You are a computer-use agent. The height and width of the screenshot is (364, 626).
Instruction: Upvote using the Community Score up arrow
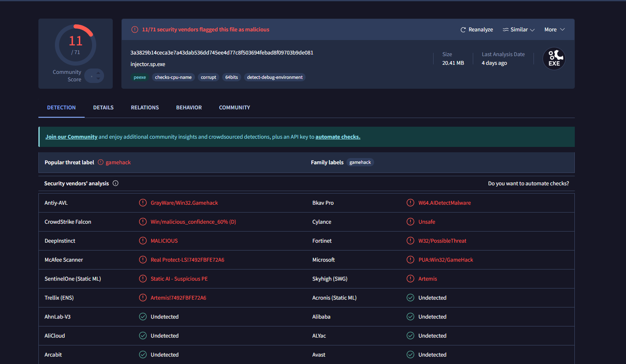pyautogui.click(x=98, y=73)
